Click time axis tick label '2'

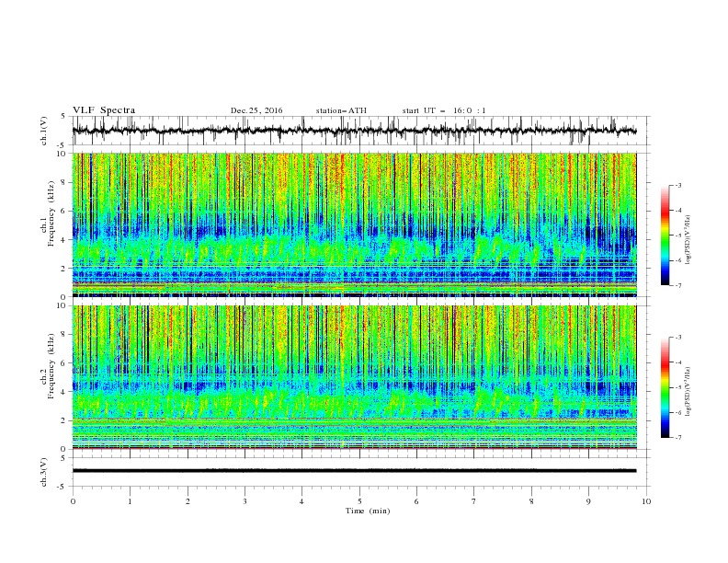(188, 501)
